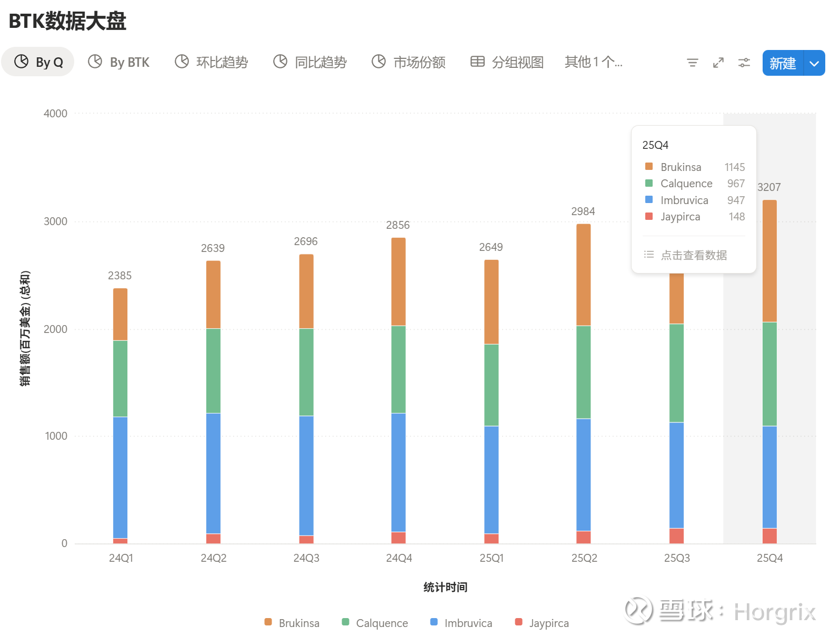Click the green Calquence segment of 25Q4 bar
840x637 pixels.
tap(769, 374)
